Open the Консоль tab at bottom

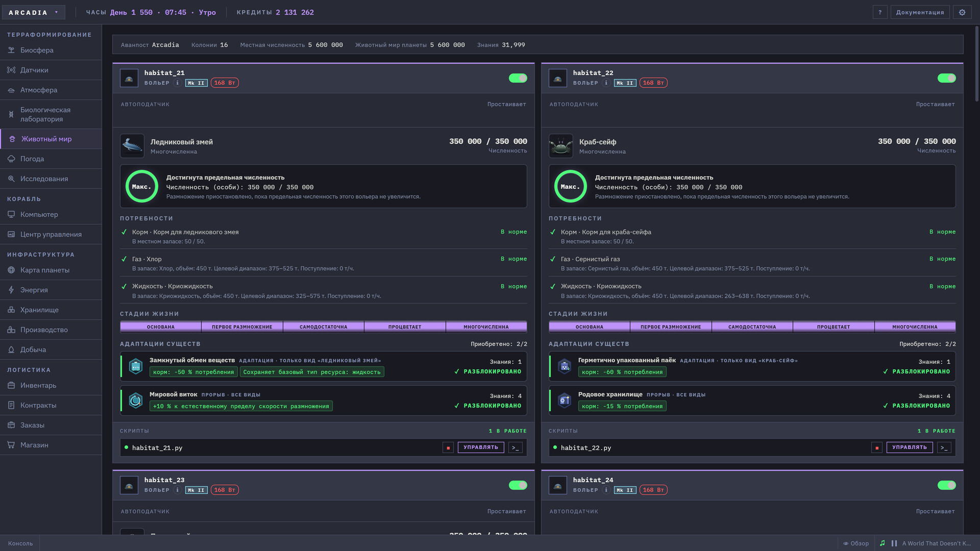pyautogui.click(x=20, y=543)
